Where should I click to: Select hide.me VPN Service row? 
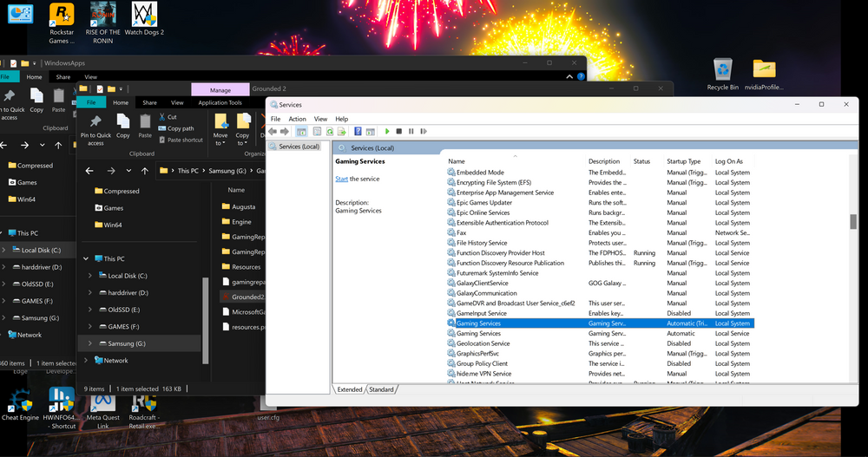coord(600,374)
